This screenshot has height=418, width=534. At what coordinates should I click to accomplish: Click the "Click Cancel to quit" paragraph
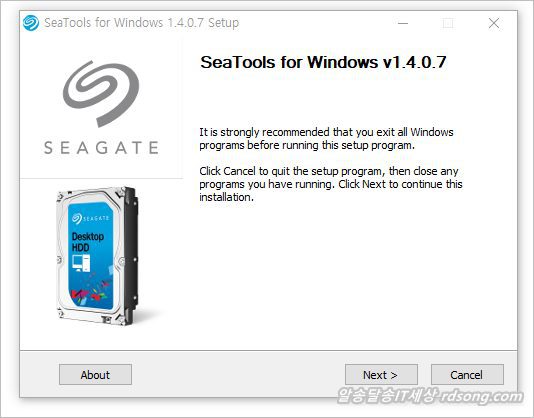(x=331, y=184)
